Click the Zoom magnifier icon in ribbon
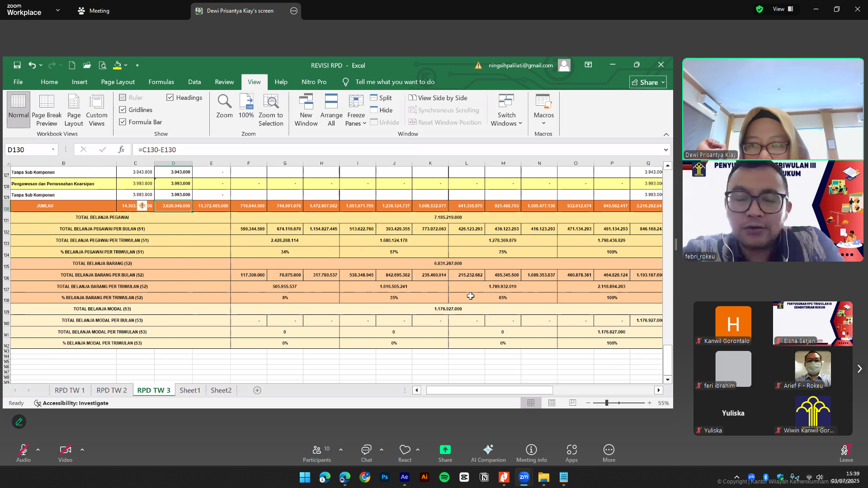This screenshot has height=488, width=868. pyautogui.click(x=224, y=102)
